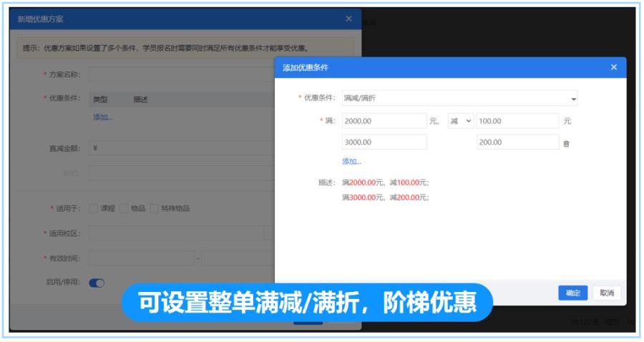This screenshot has height=342, width=644.
Task: Toggle the 启用/停用 switch
Action: pos(97,283)
